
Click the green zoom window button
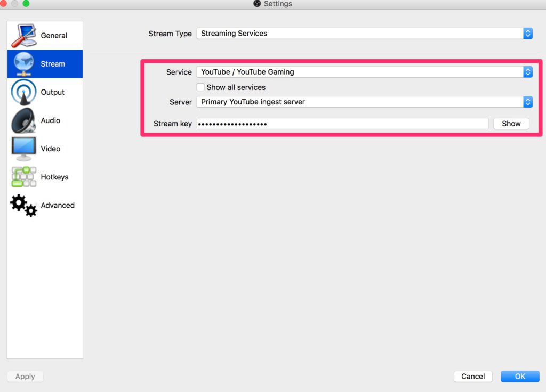[x=26, y=4]
